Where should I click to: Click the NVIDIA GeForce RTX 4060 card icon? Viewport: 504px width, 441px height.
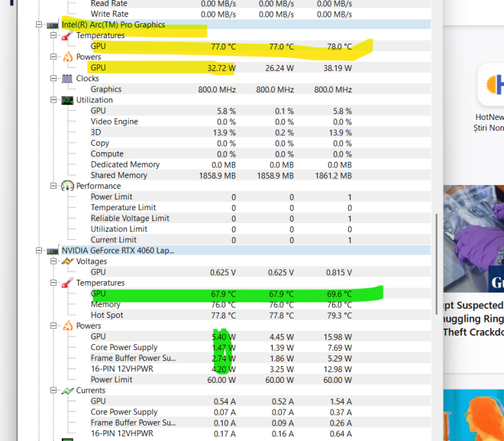point(52,250)
